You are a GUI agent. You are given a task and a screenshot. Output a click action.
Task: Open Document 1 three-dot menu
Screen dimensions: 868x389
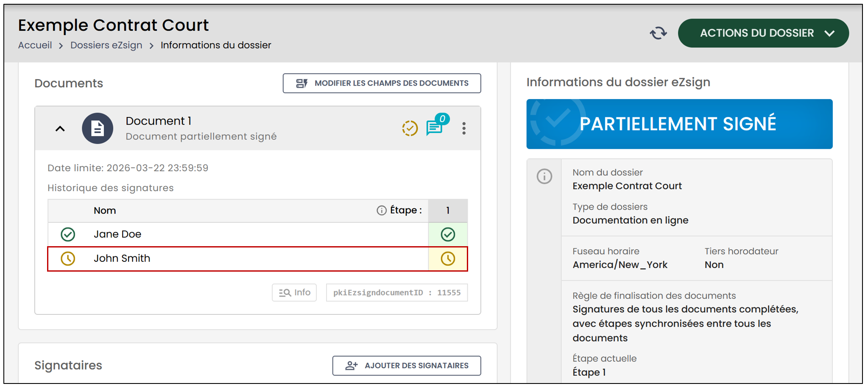point(464,128)
